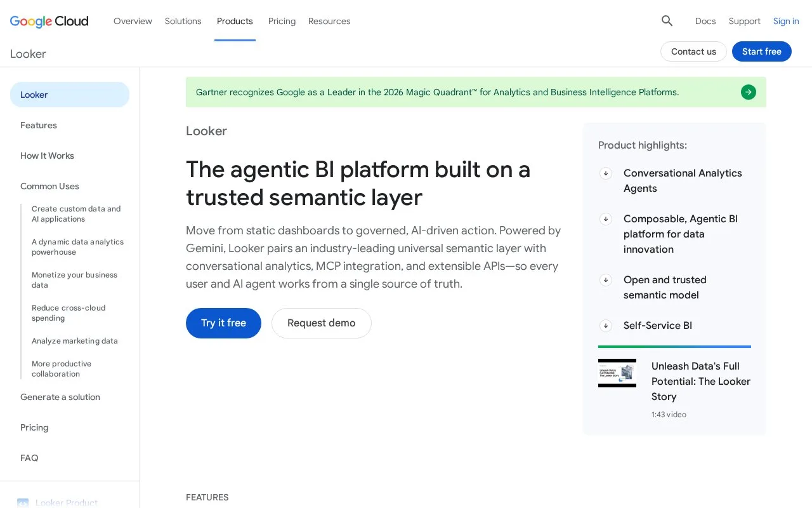
Task: Open Create custom data and AI applications
Action: click(76, 214)
